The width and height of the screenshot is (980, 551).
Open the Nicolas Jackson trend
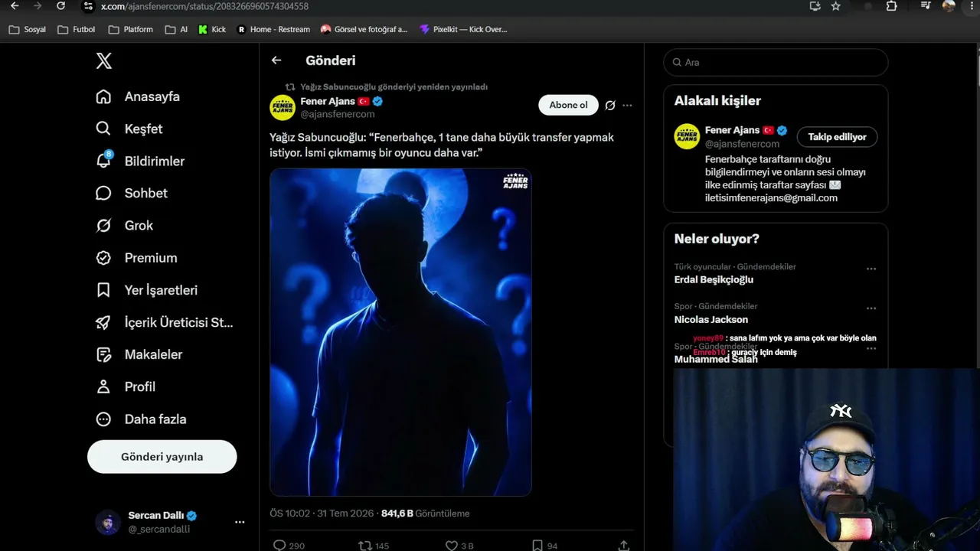[x=711, y=319]
